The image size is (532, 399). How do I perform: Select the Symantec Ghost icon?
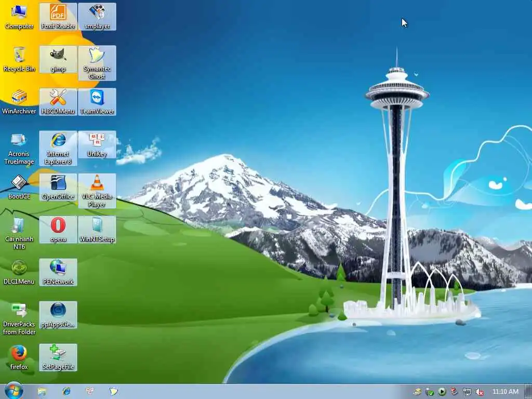(x=97, y=63)
